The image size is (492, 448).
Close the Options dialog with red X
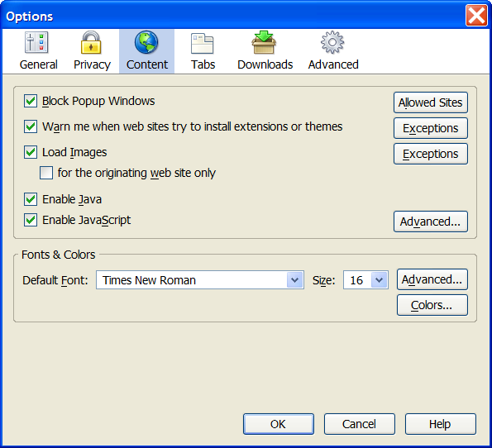click(x=476, y=16)
